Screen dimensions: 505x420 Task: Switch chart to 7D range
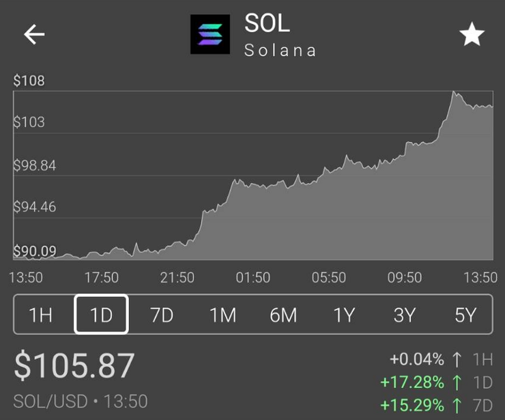click(x=162, y=315)
